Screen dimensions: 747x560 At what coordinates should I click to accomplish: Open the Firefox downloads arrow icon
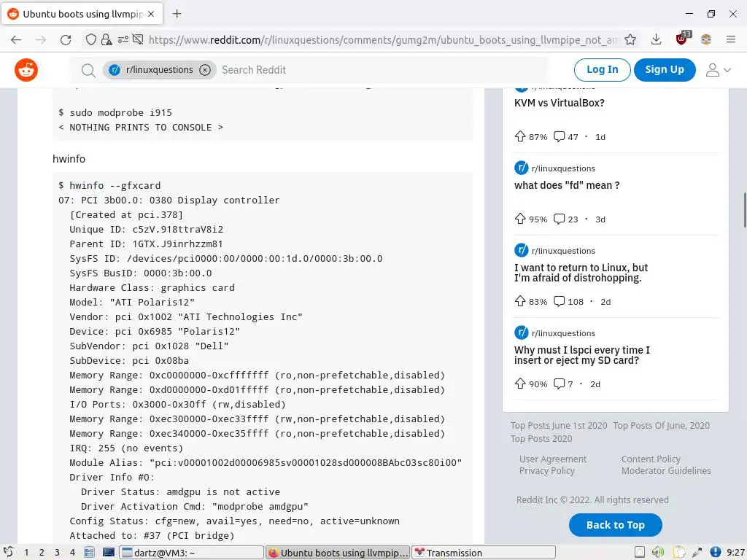[x=656, y=39]
